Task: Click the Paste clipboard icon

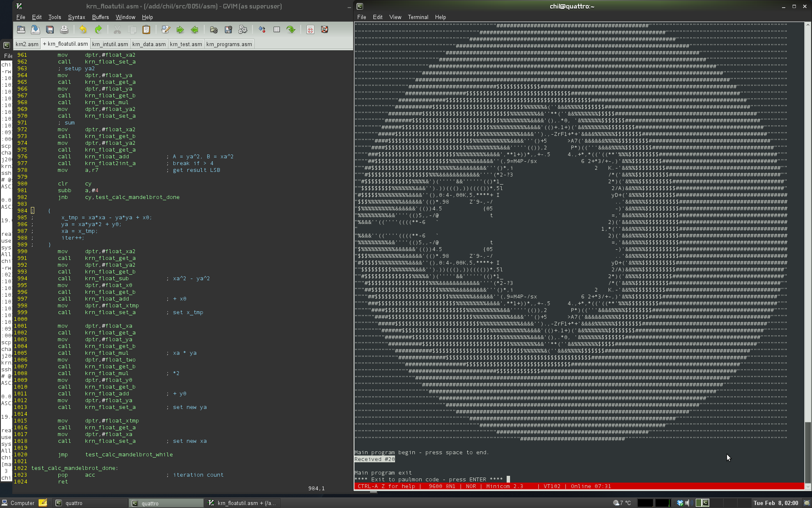Action: pyautogui.click(x=146, y=30)
